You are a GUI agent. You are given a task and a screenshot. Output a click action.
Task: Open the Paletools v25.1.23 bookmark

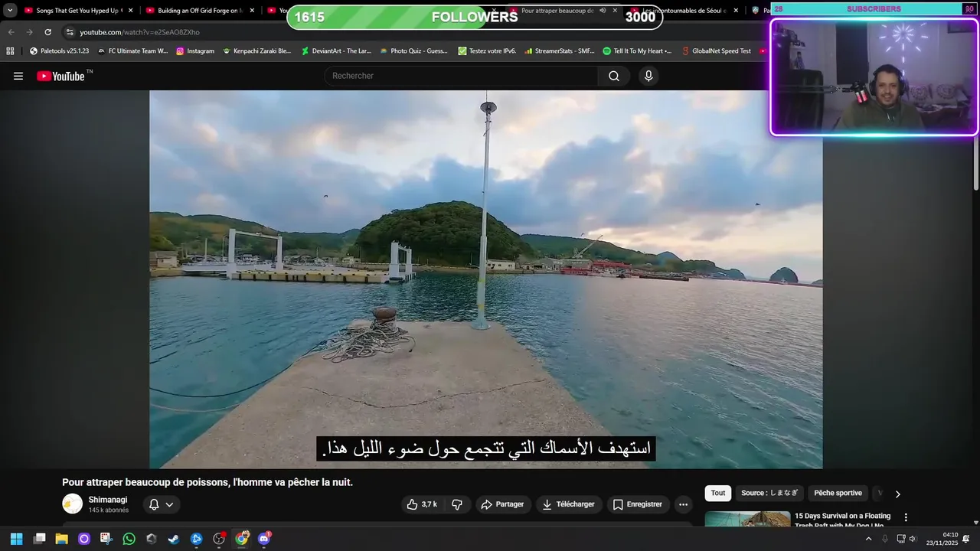pos(59,51)
